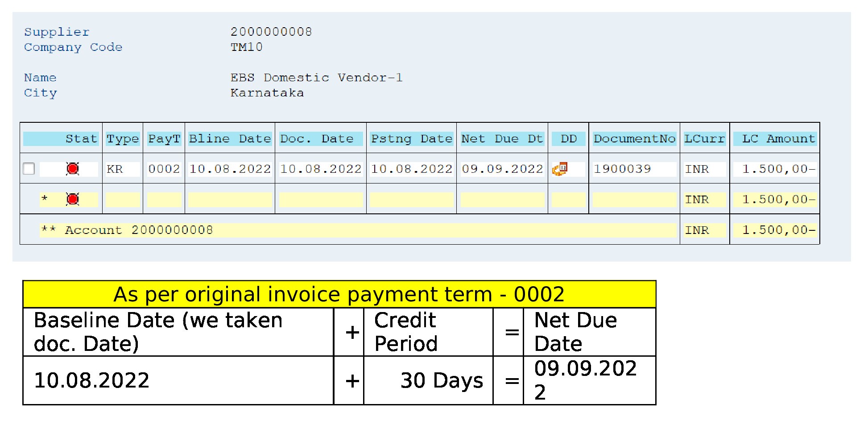Select the Net Due Dt column header

502,139
